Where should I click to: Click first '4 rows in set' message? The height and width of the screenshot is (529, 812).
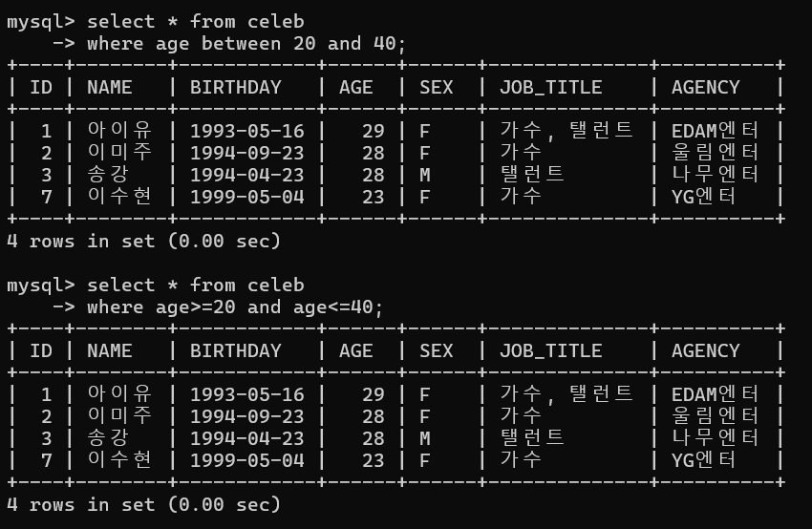tap(143, 242)
